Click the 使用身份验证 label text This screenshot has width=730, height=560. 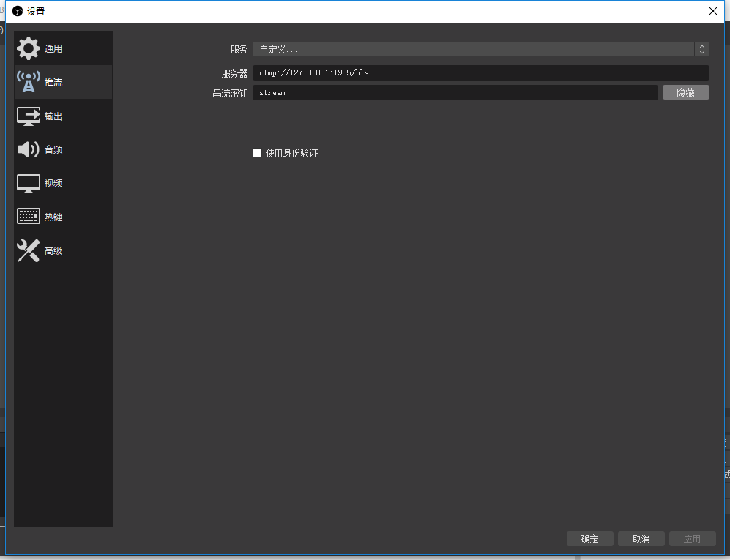[292, 153]
